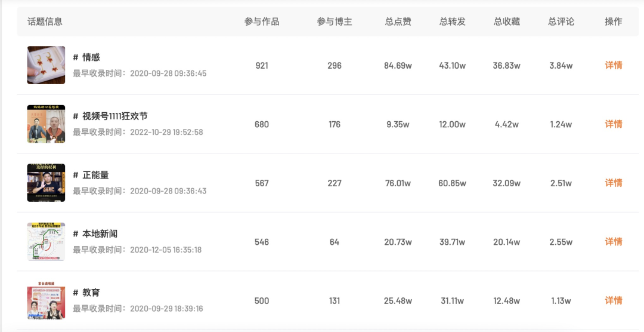Sort by the 参与作品 column header

tap(262, 21)
